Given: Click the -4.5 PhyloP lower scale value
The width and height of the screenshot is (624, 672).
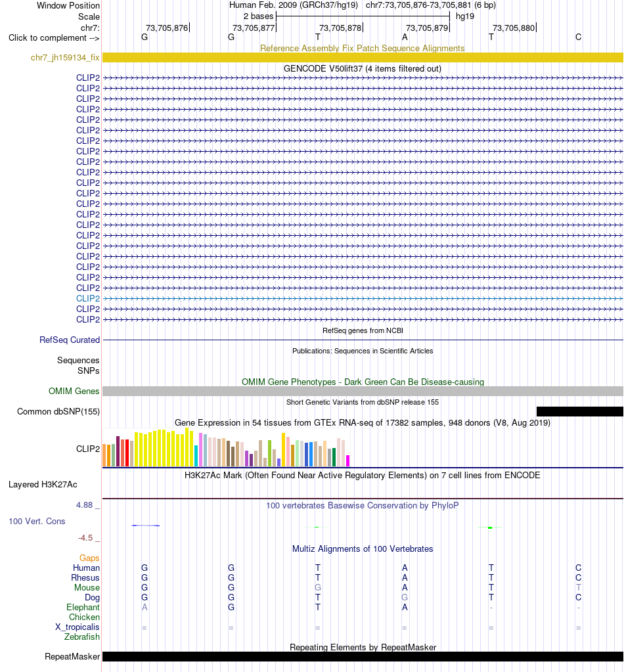Looking at the screenshot, I should pos(85,537).
